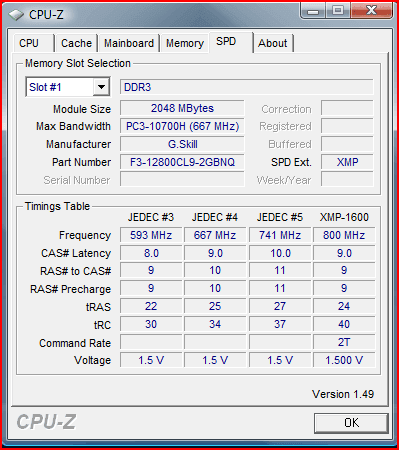The height and width of the screenshot is (450, 399).
Task: Click the Version 1.49 label
Action: (343, 394)
